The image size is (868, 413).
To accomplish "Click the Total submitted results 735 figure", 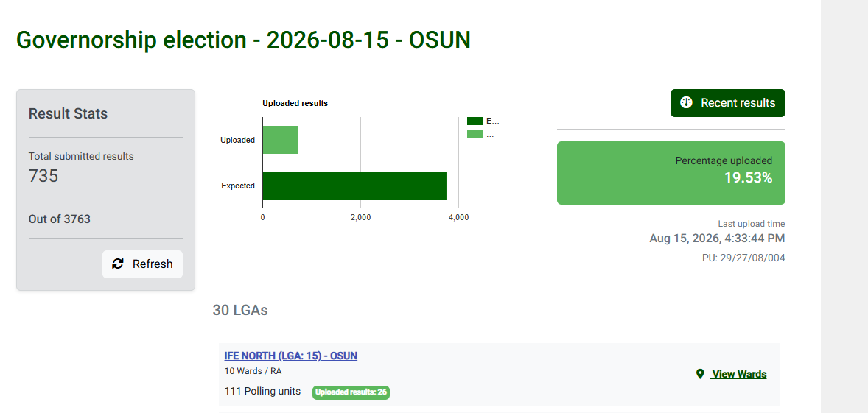I will (43, 176).
